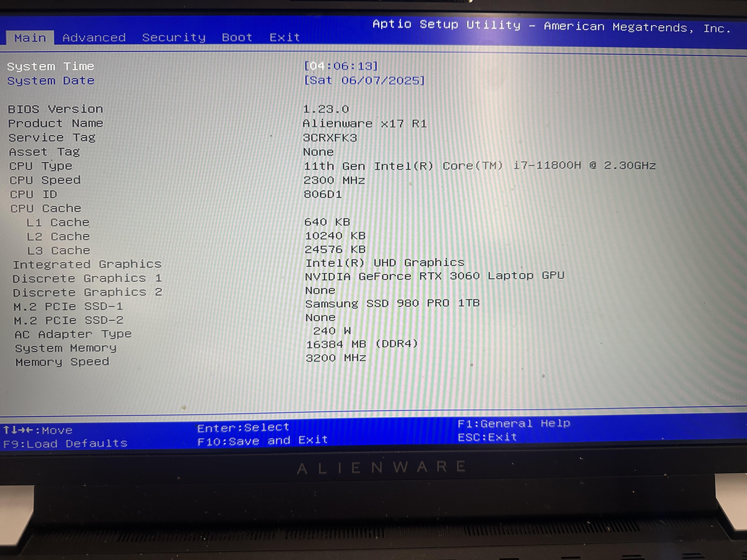Click the 3200 MHz value

click(336, 358)
